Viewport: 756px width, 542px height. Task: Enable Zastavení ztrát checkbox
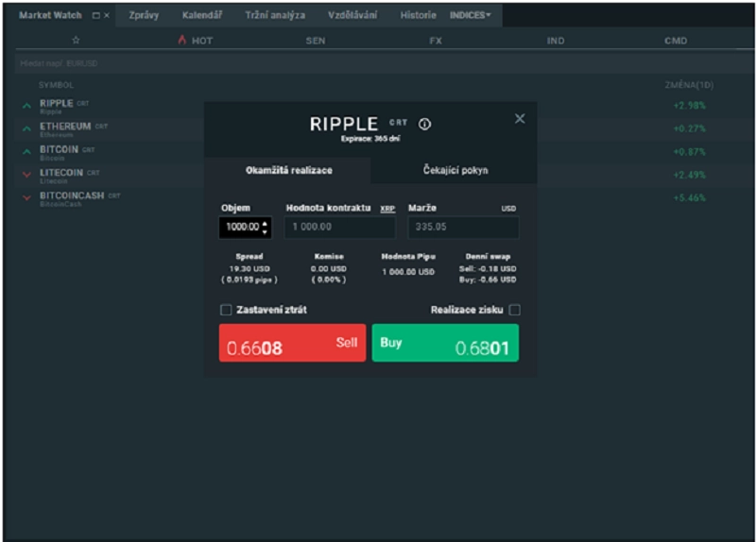[226, 310]
